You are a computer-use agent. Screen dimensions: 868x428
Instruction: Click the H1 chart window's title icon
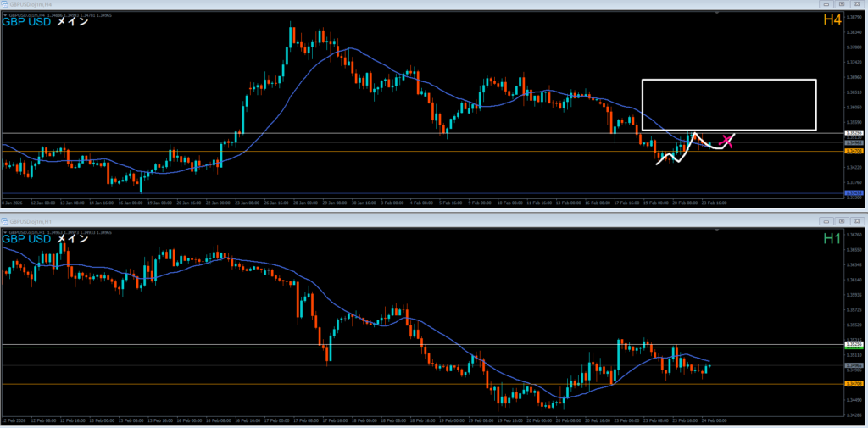(x=4, y=221)
